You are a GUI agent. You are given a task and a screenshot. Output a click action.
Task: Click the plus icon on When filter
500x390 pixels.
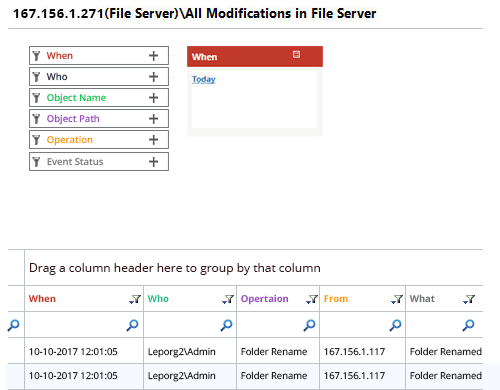(153, 56)
